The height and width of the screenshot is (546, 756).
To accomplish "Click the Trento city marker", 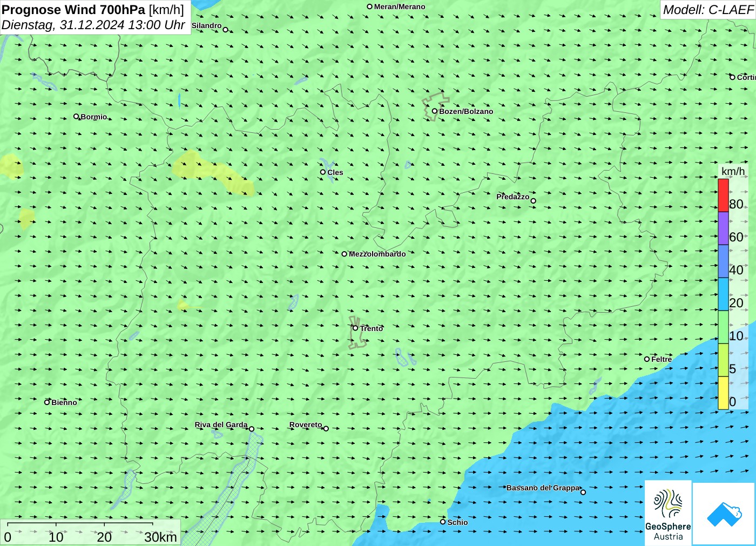I will click(x=355, y=328).
